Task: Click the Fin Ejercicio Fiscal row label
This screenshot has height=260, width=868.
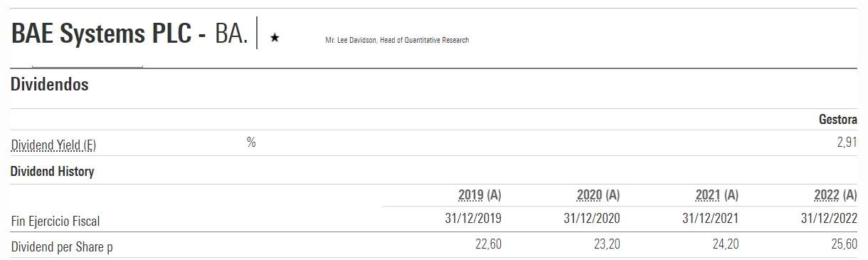Action: point(55,222)
